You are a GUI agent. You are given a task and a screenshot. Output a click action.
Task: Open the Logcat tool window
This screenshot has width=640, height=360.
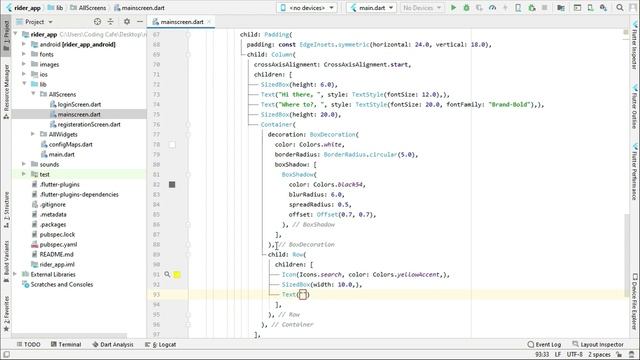tap(161, 344)
